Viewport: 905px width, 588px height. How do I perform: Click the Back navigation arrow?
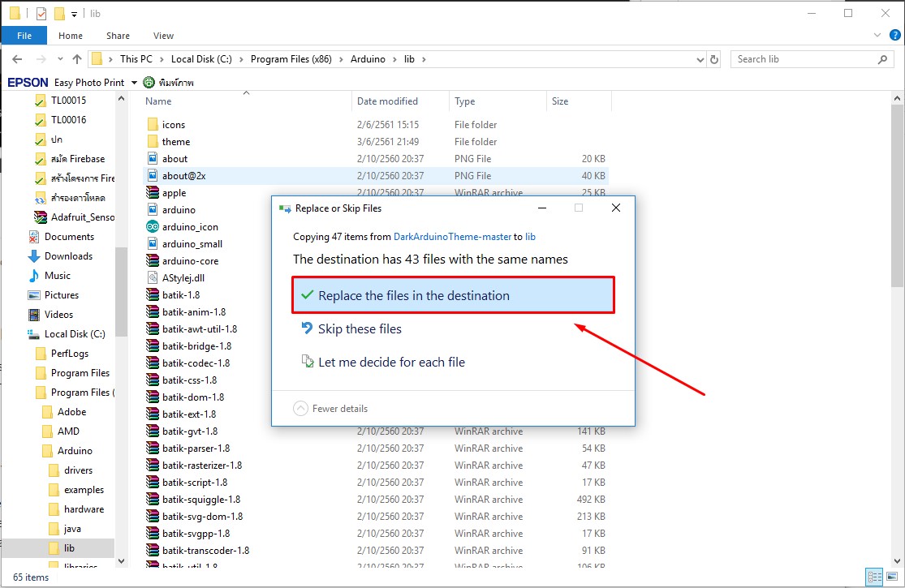click(x=17, y=59)
